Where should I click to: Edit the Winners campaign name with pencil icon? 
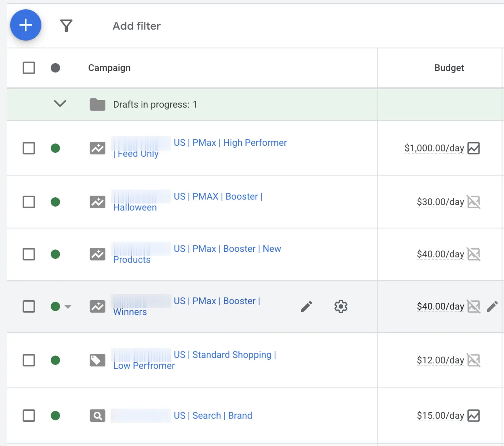click(x=306, y=306)
